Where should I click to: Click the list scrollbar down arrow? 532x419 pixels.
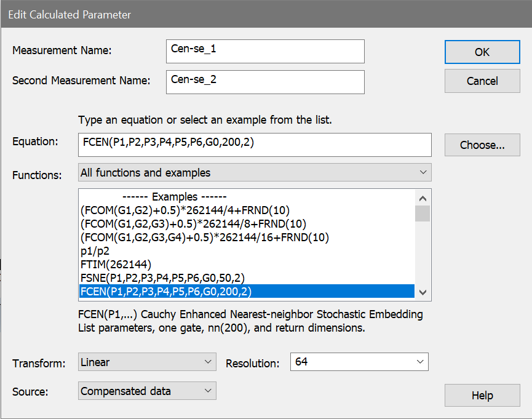[423, 292]
